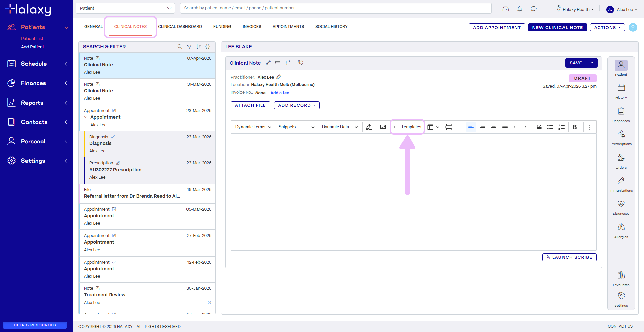Click Launch Scribe button
The image size is (644, 332).
tap(570, 257)
